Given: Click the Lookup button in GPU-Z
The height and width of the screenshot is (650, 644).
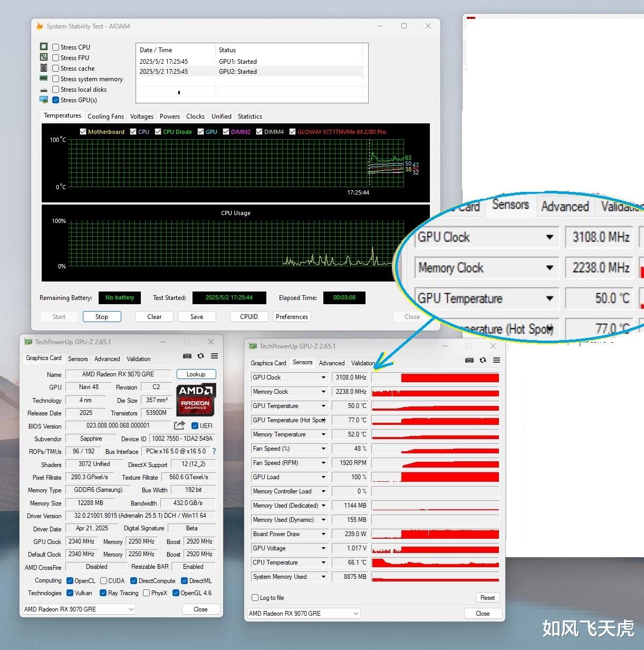Looking at the screenshot, I should [196, 374].
